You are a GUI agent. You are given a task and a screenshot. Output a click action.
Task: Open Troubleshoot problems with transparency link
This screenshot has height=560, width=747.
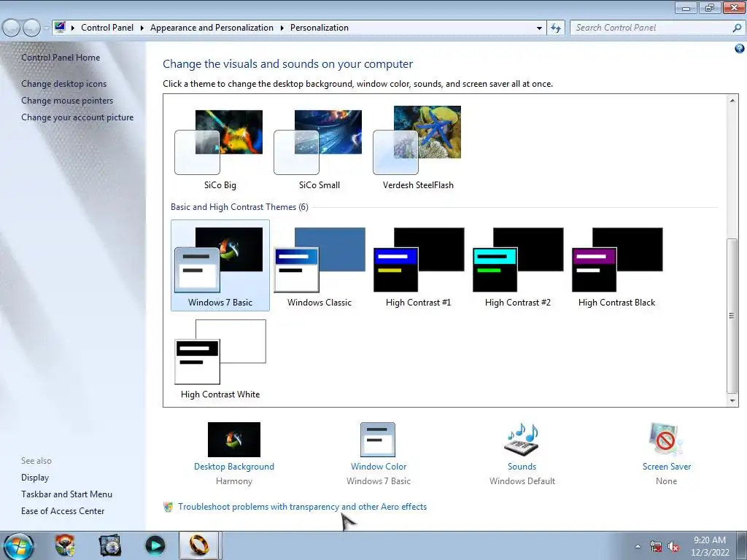303,507
